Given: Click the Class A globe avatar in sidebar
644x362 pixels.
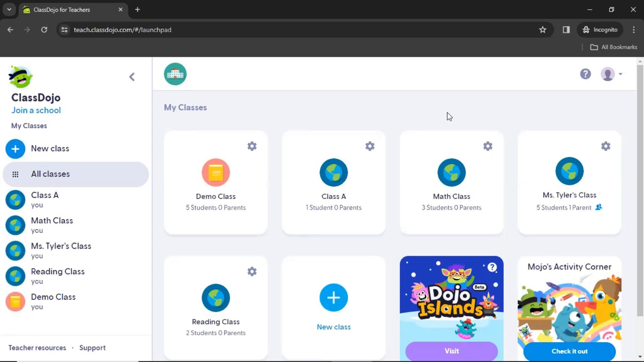Looking at the screenshot, I should pyautogui.click(x=15, y=200).
